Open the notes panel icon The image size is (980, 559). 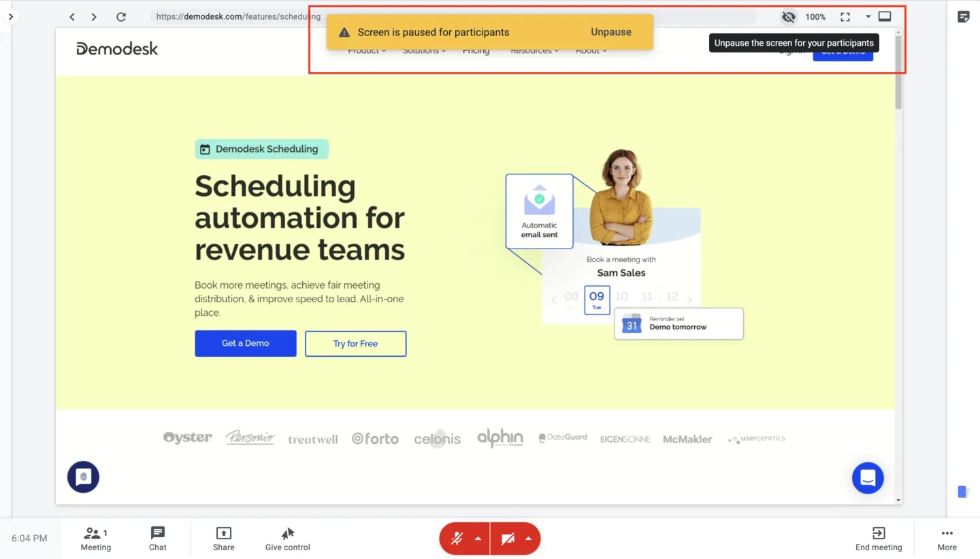(x=964, y=17)
